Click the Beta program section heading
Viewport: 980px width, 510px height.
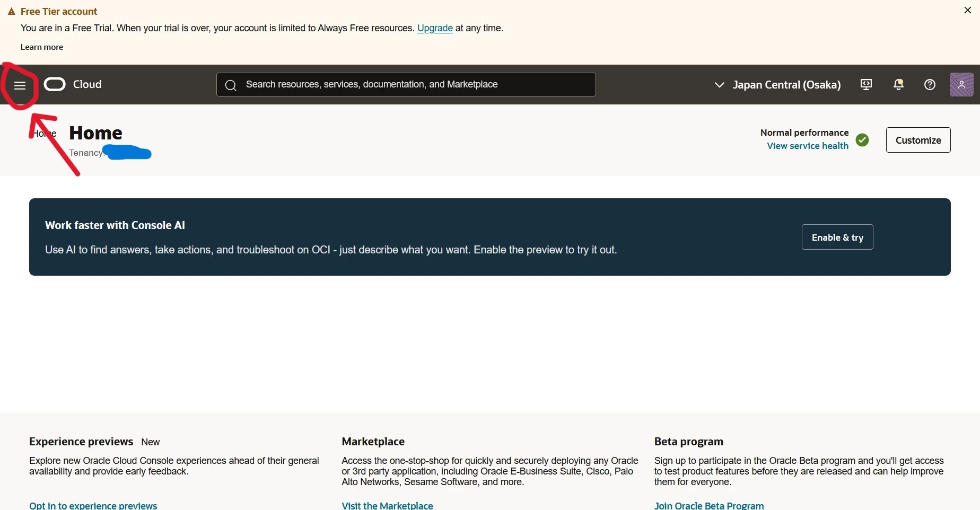tap(689, 442)
